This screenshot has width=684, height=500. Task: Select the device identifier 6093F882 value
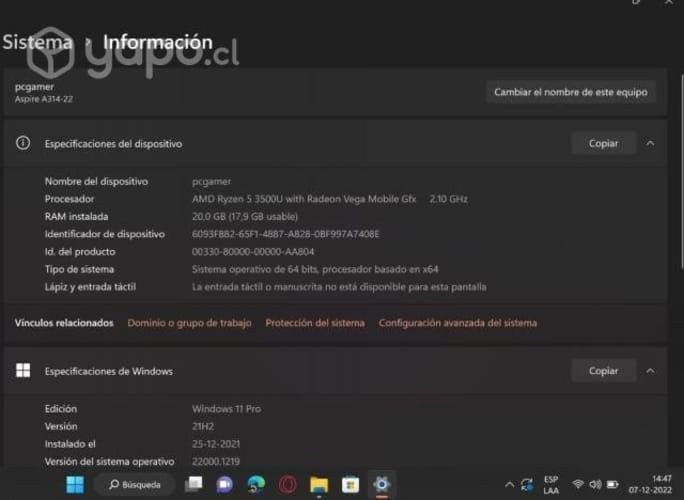285,234
